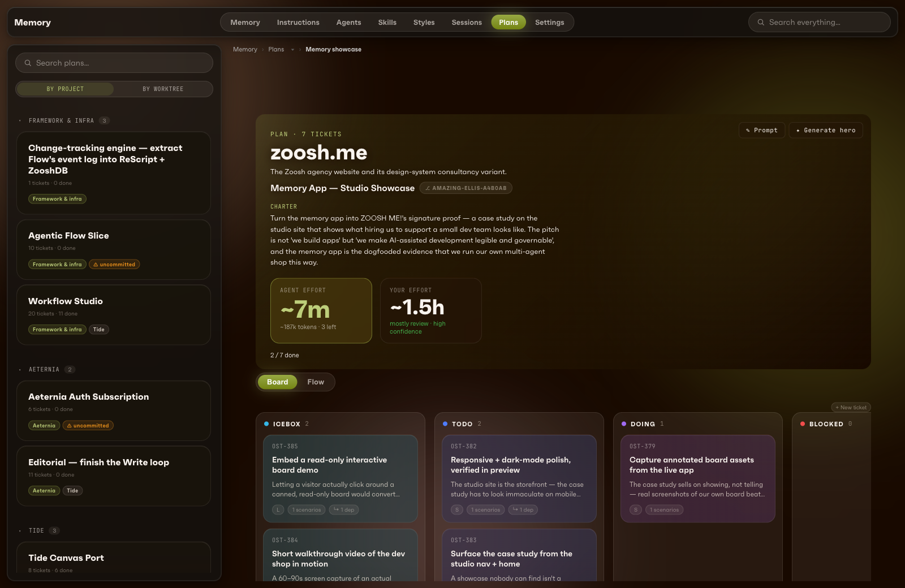Go to Memory in the breadcrumb
This screenshot has height=588, width=905.
pos(245,50)
